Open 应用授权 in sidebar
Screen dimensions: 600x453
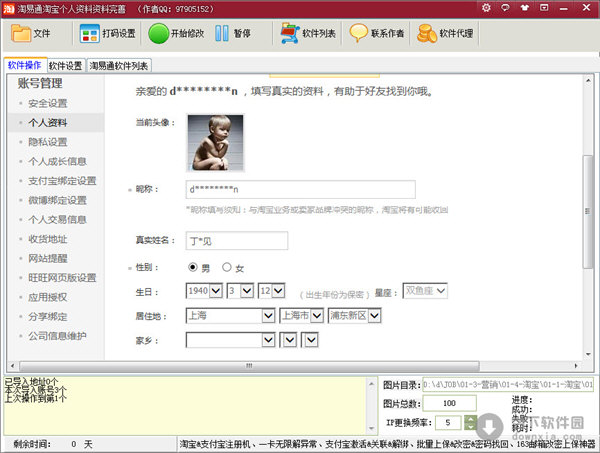(48, 297)
